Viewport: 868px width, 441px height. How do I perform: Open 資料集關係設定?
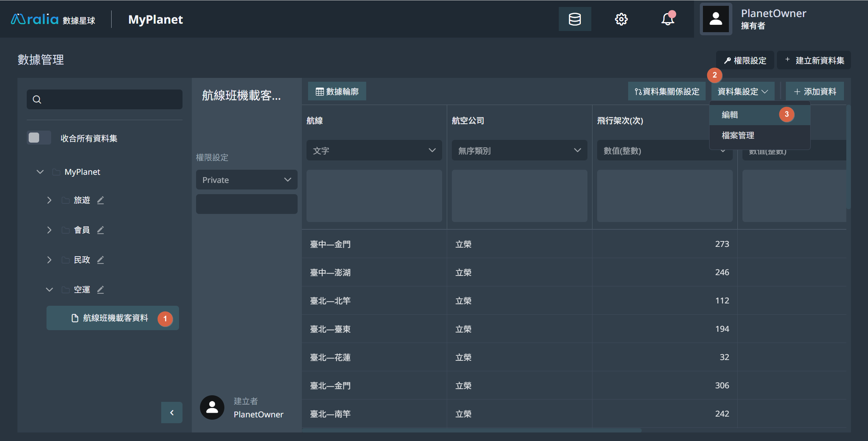666,91
